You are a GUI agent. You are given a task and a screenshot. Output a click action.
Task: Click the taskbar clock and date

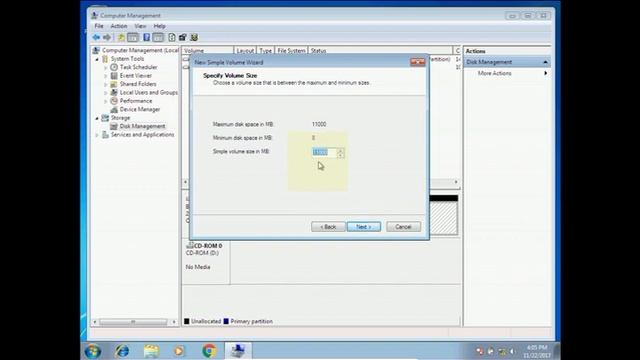537,351
